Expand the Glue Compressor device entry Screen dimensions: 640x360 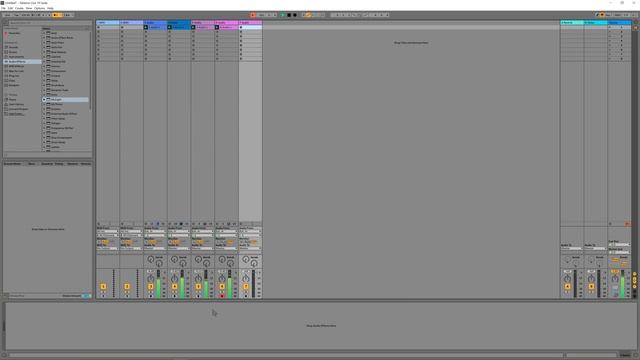point(44,138)
